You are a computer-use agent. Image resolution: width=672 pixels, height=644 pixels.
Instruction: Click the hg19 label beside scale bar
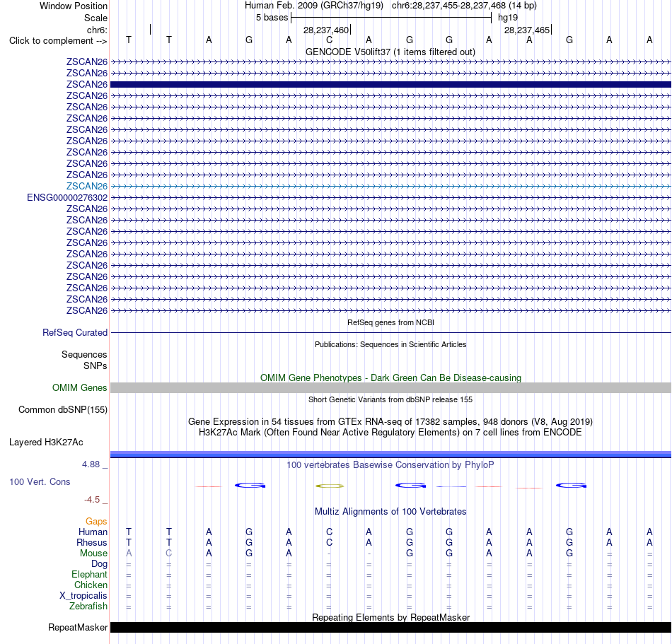pos(507,18)
